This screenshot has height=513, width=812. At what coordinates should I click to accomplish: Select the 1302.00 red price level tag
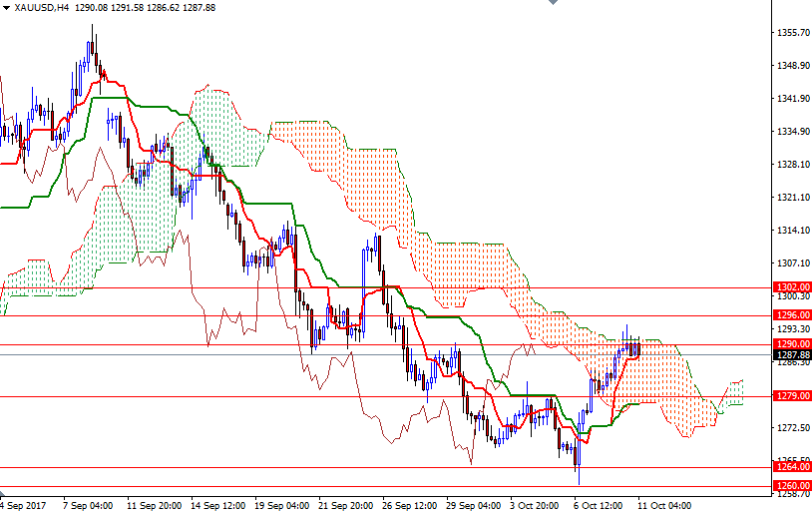(x=792, y=285)
